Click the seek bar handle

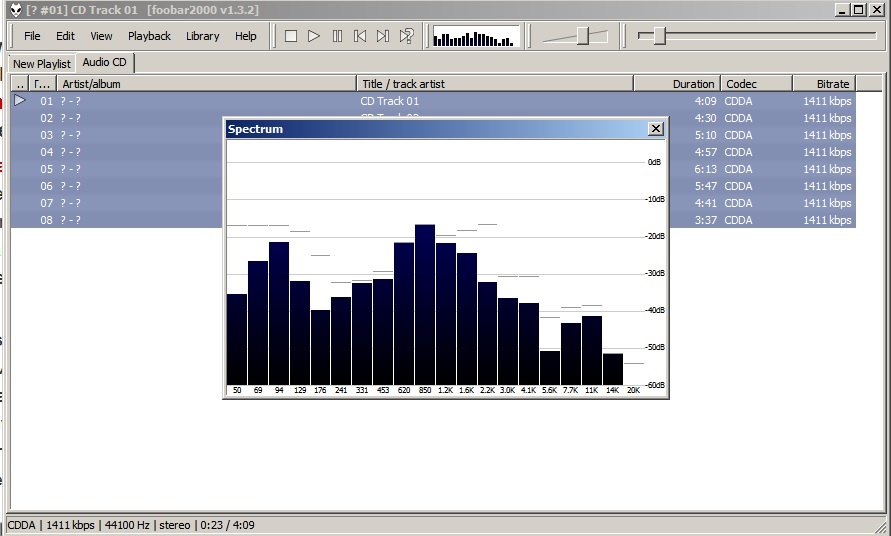pos(659,36)
